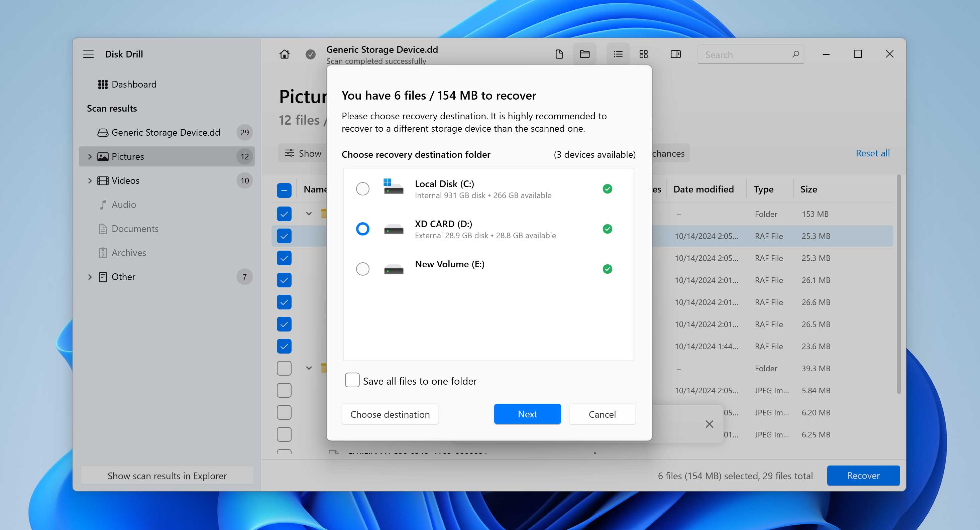Viewport: 980px width, 530px height.
Task: Open the Disk Drill hamburger menu
Action: [88, 54]
